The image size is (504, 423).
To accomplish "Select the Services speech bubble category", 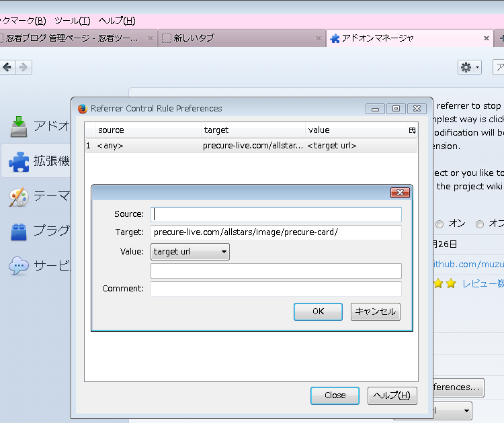I will point(19,266).
